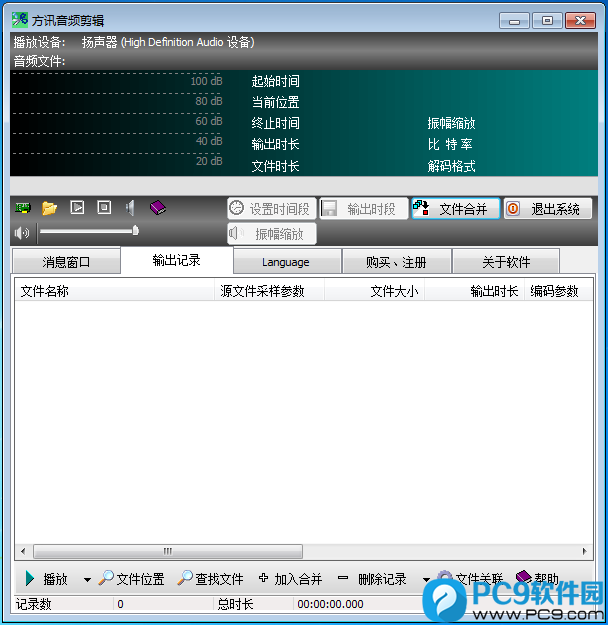Select the 输出记录 tab
The image size is (608, 625).
(177, 260)
